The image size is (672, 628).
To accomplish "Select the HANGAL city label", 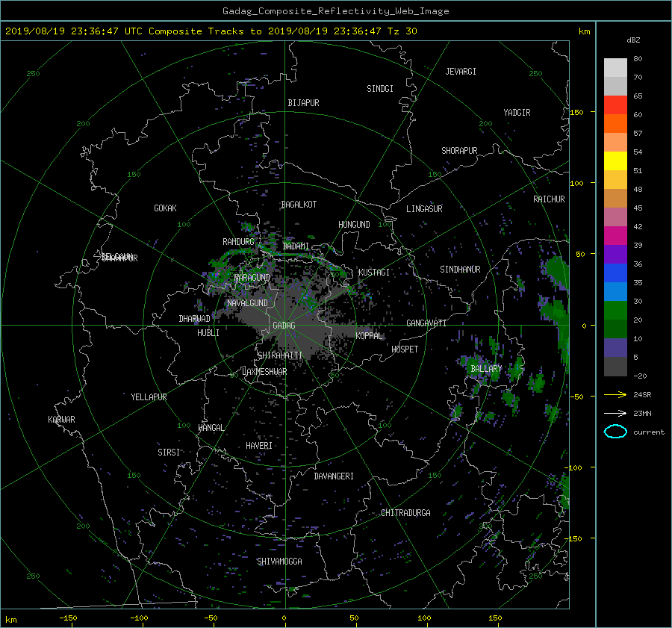I will click(211, 428).
